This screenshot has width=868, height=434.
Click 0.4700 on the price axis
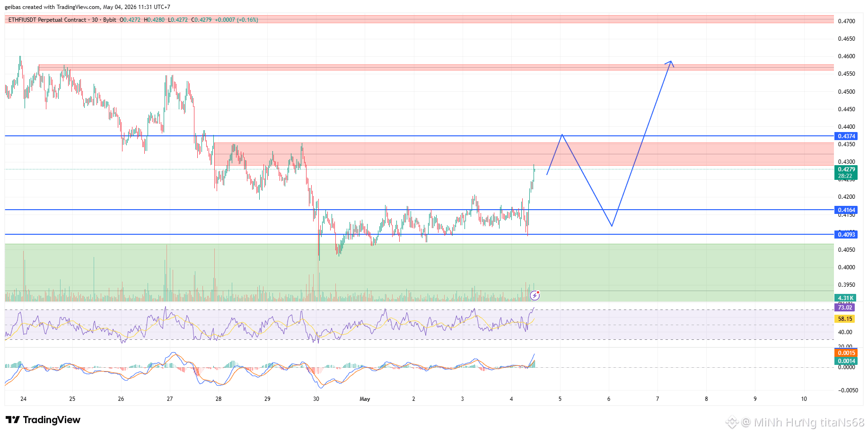pyautogui.click(x=847, y=21)
